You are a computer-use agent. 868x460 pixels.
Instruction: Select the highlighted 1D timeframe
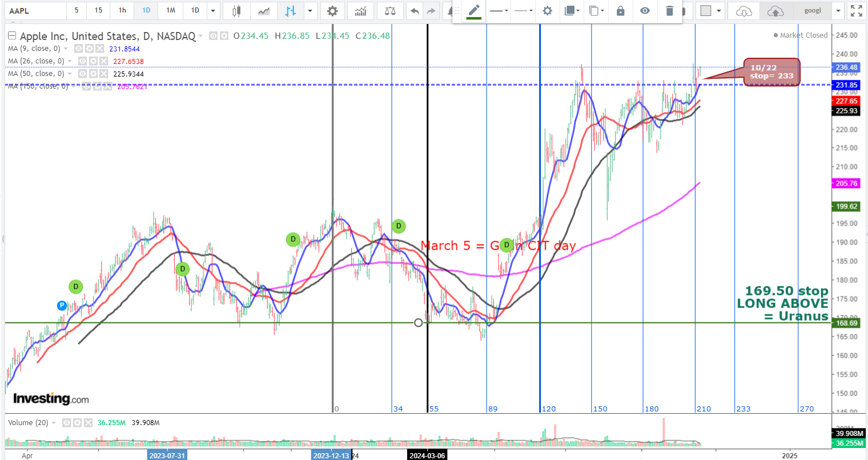(x=146, y=10)
